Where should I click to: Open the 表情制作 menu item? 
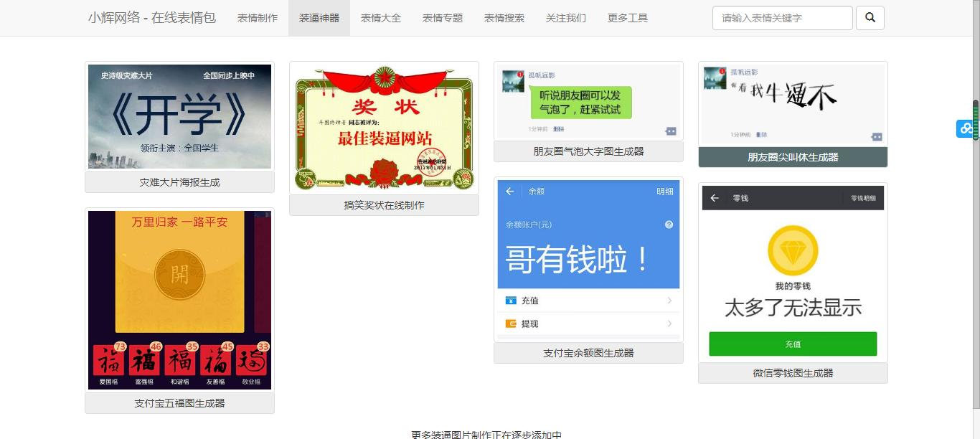258,18
